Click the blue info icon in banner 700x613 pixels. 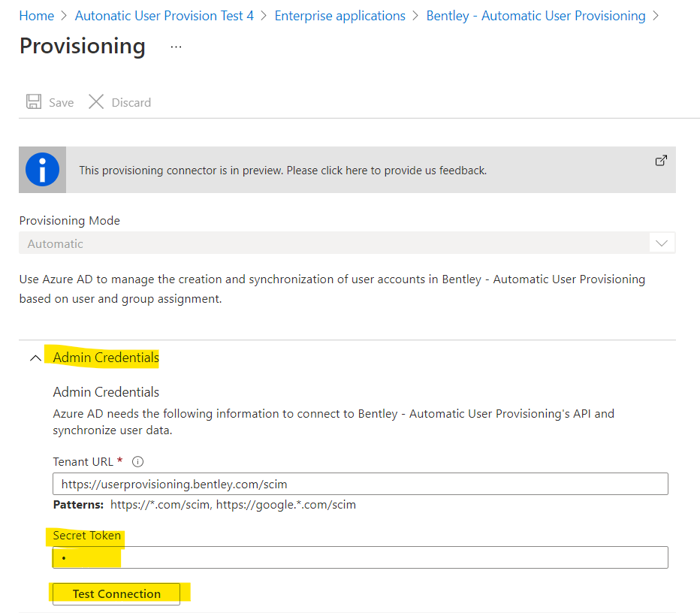coord(42,170)
